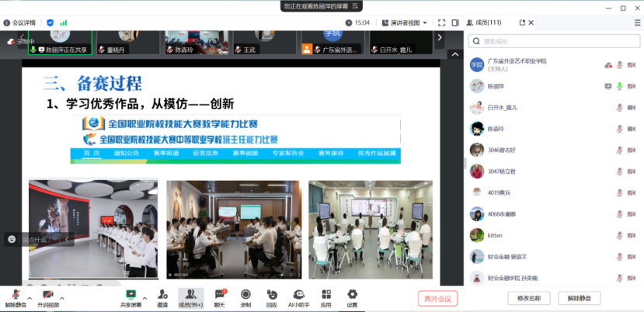Toggle camera with 开启视频
Image resolution: width=644 pixels, height=312 pixels.
pos(47,296)
